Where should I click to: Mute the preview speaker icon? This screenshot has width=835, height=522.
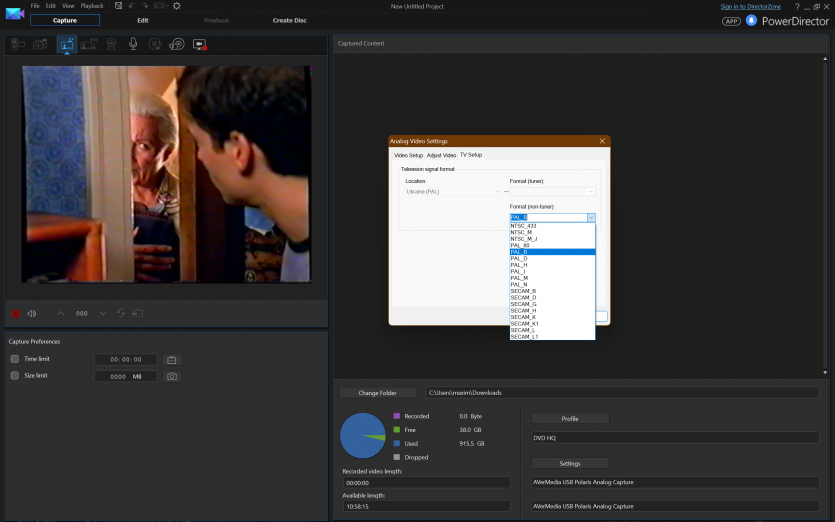(x=32, y=313)
